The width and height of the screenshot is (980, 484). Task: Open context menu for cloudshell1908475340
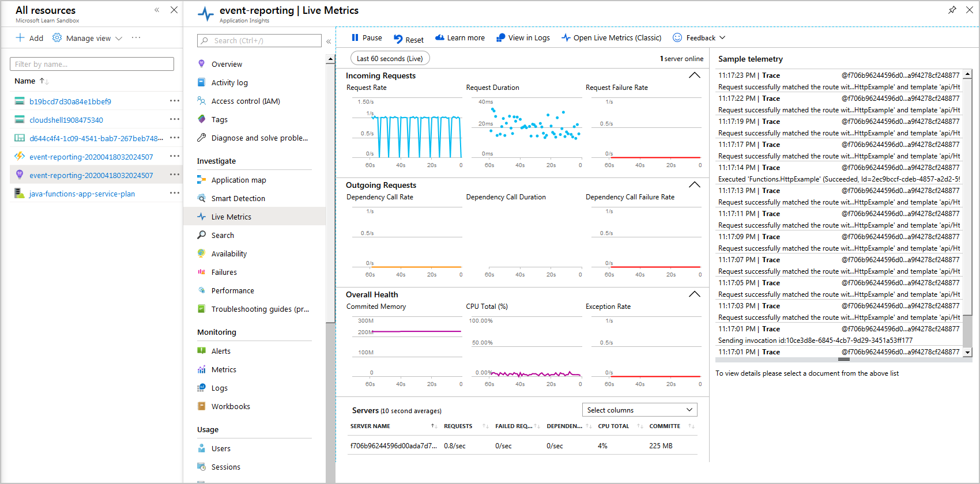175,119
